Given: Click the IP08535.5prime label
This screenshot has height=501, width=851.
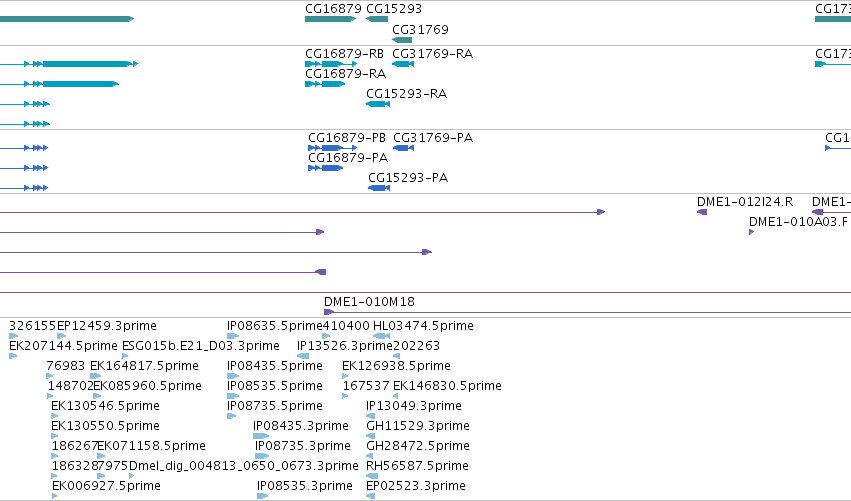Looking at the screenshot, I should [x=275, y=386].
